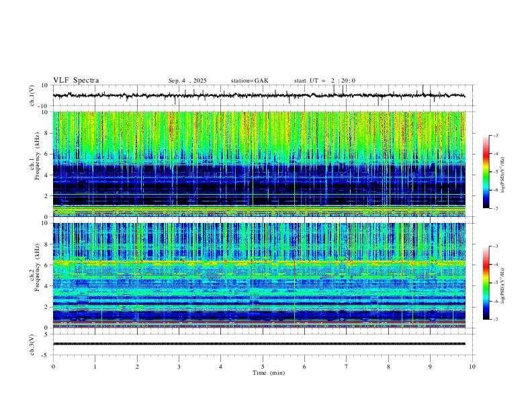Click the "VLF Spectra" title text
The width and height of the screenshot is (532, 411).
[x=76, y=81]
